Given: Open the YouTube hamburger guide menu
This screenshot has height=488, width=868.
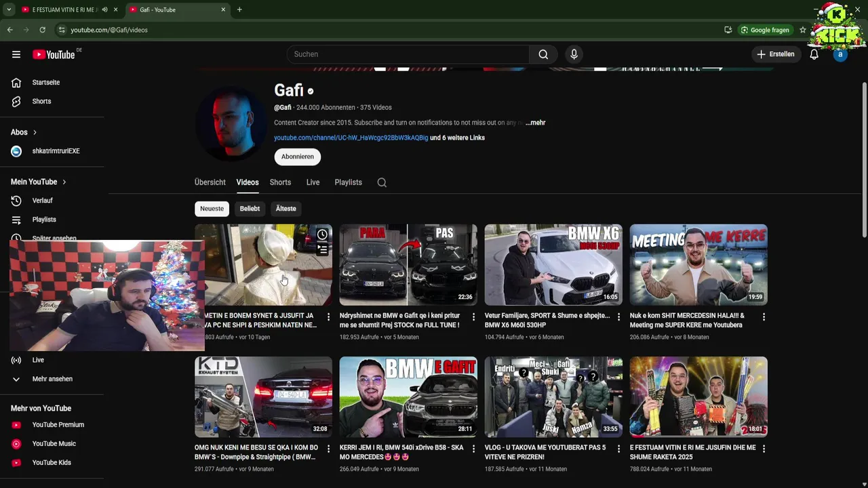Looking at the screenshot, I should [x=16, y=54].
